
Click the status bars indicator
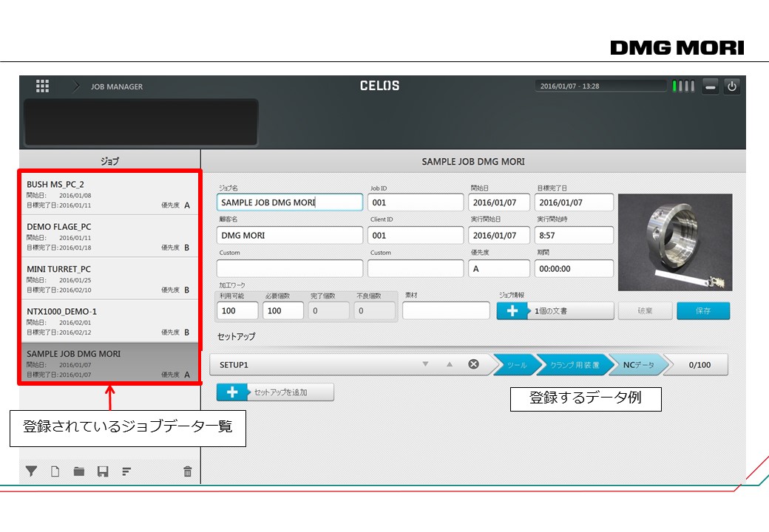click(684, 86)
